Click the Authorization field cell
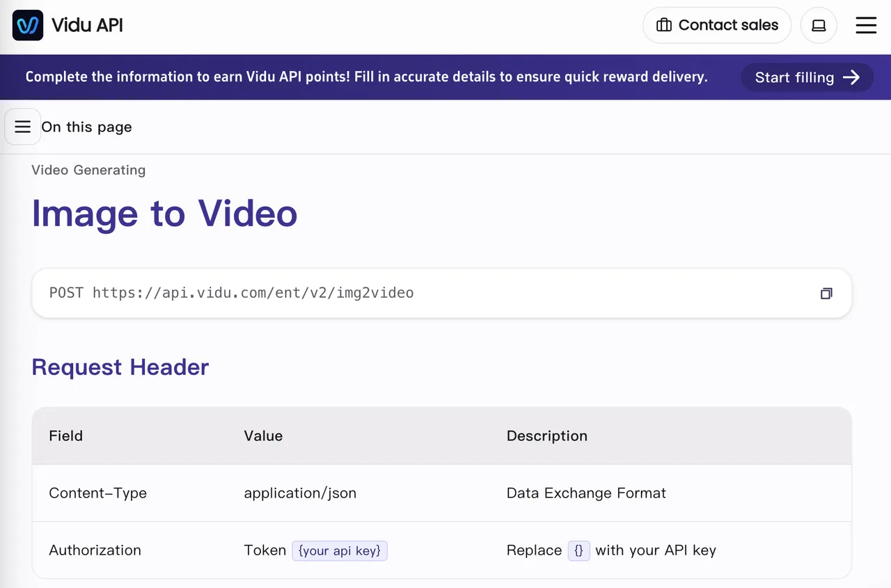891x588 pixels. tap(95, 550)
